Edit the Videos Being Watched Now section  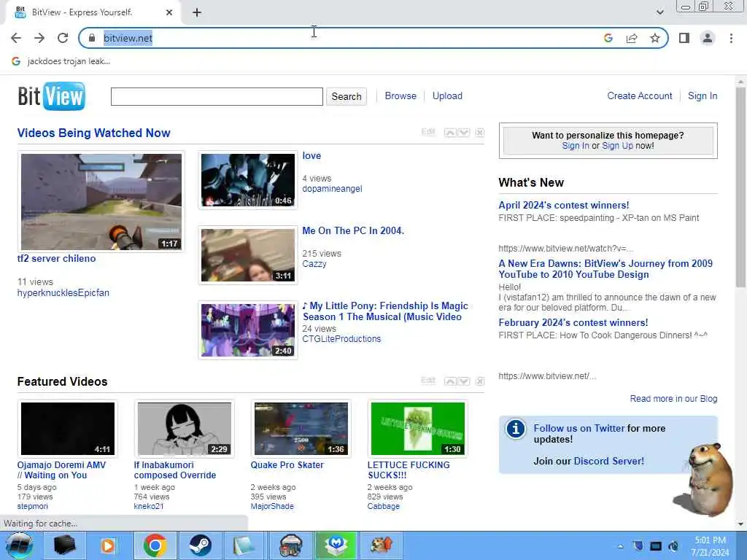pyautogui.click(x=427, y=132)
